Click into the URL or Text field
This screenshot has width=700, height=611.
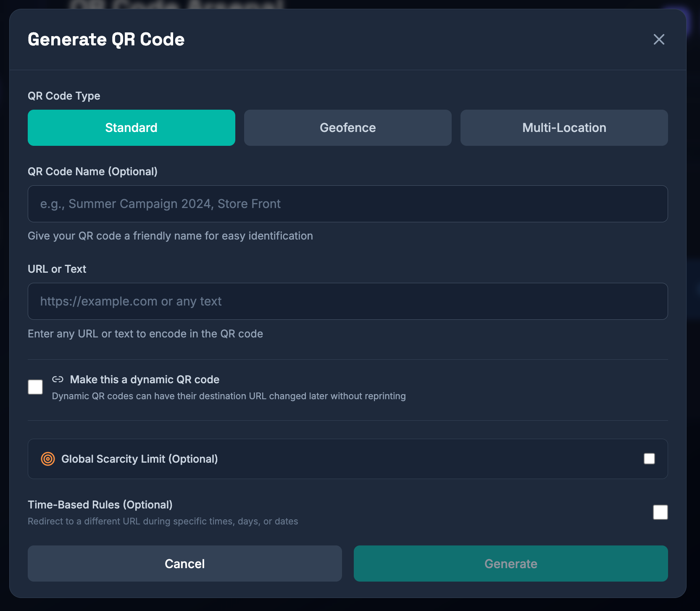347,301
